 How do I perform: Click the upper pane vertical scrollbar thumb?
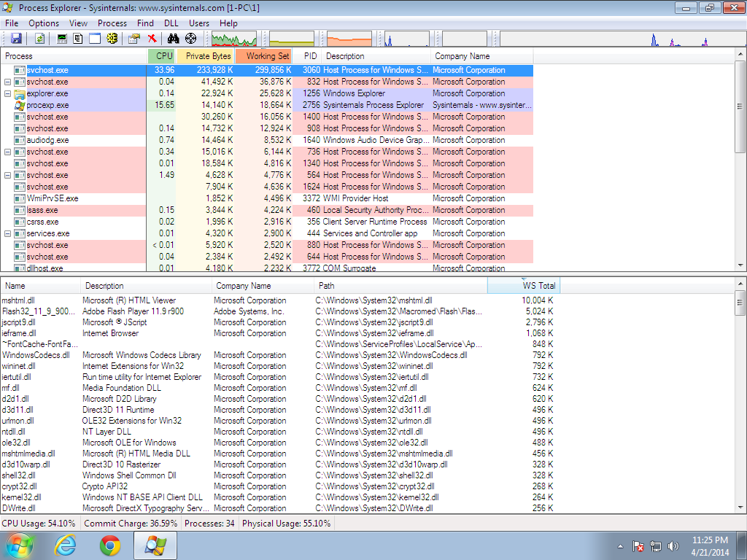740,106
